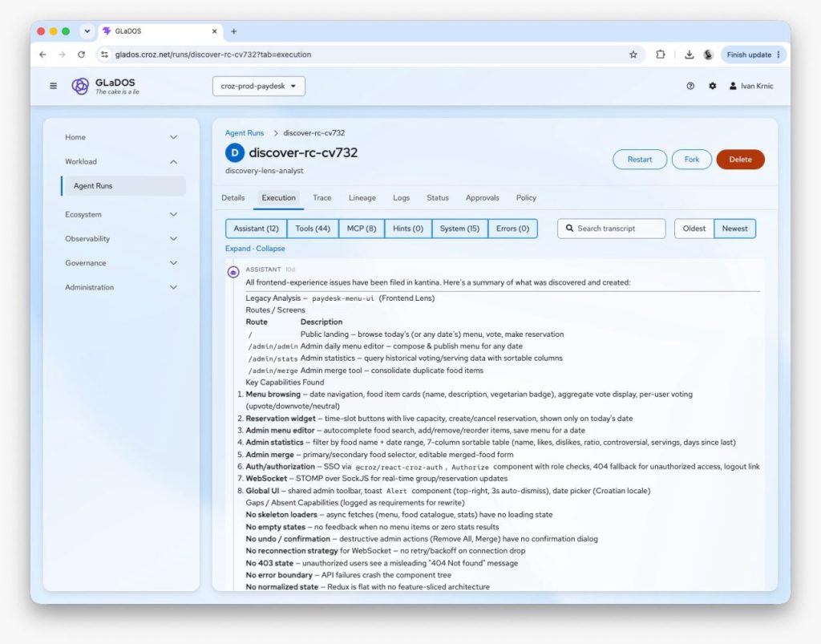This screenshot has width=821, height=644.
Task: Toggle the Assistant (12) filter
Action: click(256, 229)
